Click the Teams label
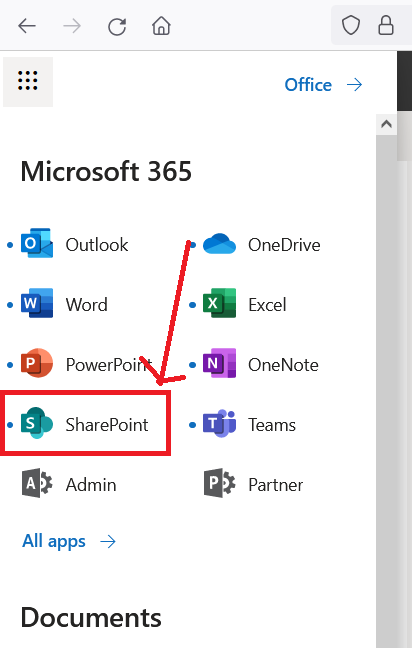The image size is (412, 648). click(272, 424)
